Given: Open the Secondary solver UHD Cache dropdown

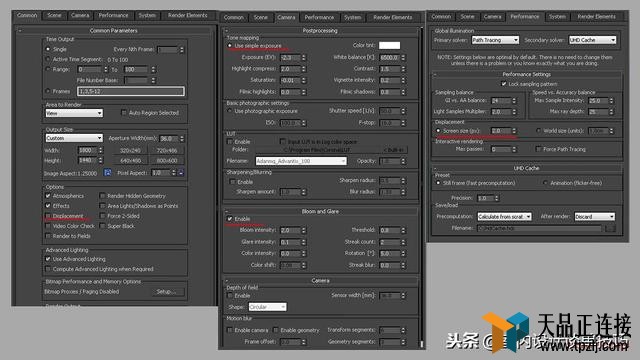Looking at the screenshot, I should click(592, 40).
